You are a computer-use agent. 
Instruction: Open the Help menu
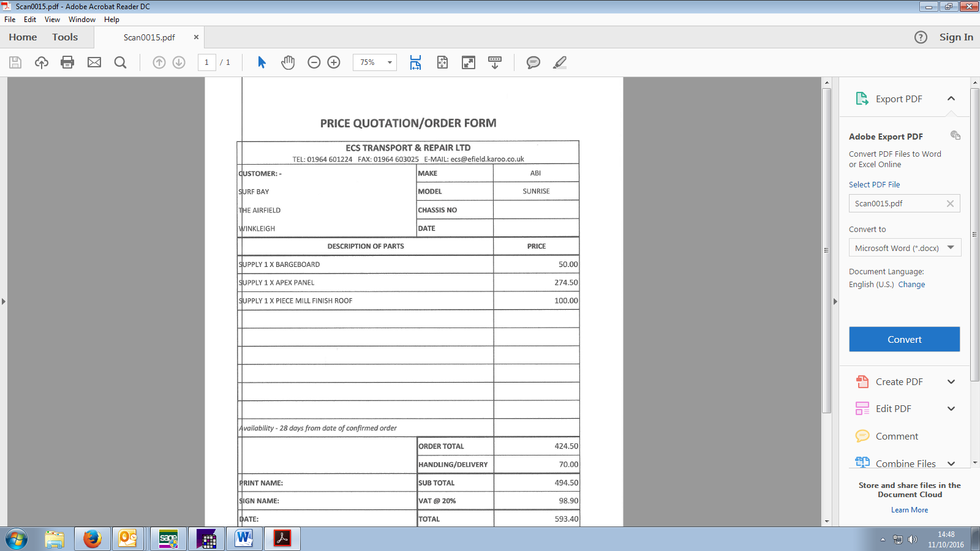(x=111, y=20)
